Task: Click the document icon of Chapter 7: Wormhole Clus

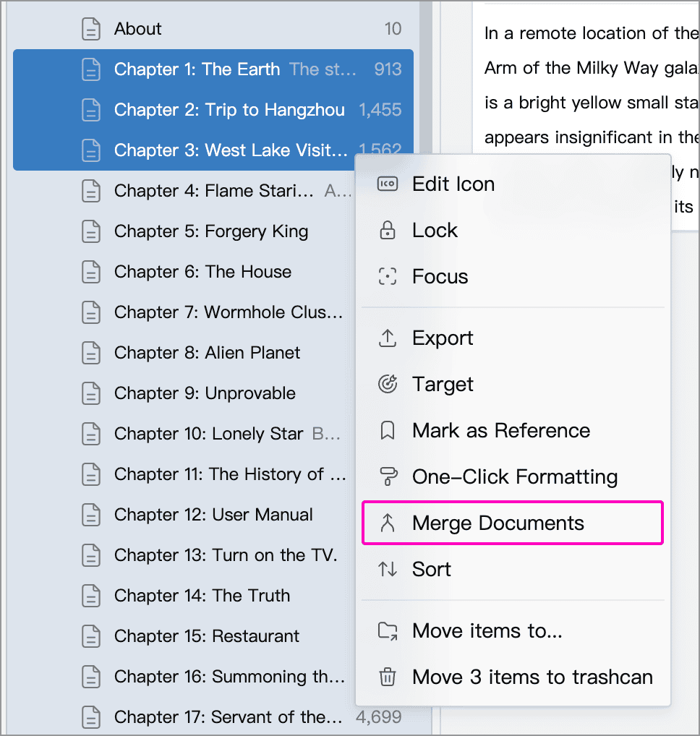Action: click(91, 312)
